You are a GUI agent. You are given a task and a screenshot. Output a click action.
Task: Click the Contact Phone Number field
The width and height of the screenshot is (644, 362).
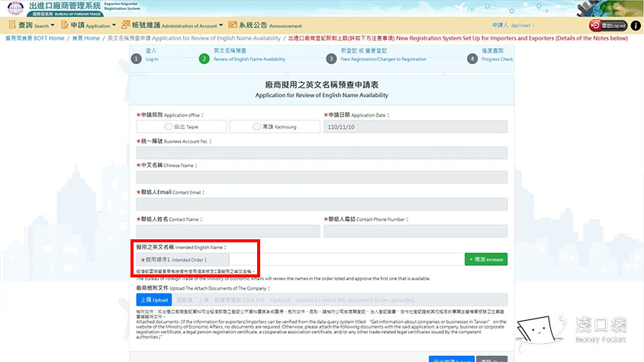415,231
